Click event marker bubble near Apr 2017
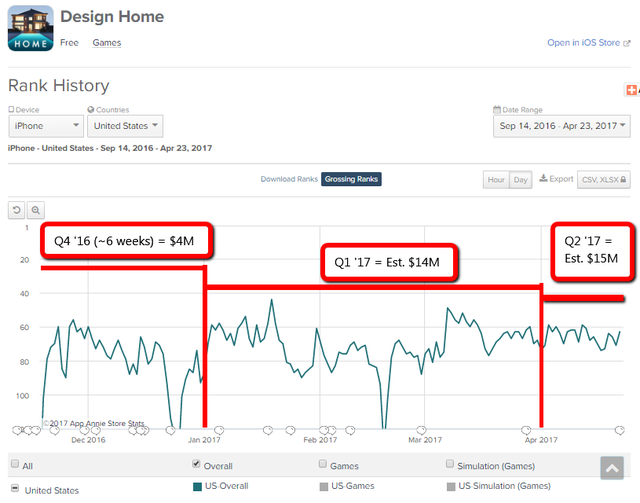 coord(526,430)
